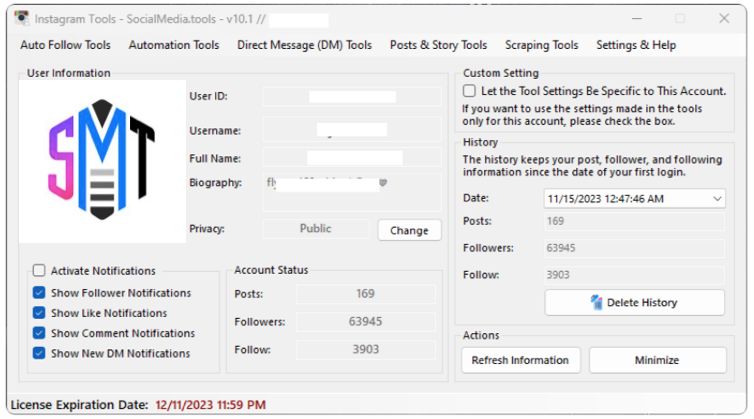The height and width of the screenshot is (419, 754).
Task: Uncheck Show Like Notifications
Action: coord(39,313)
